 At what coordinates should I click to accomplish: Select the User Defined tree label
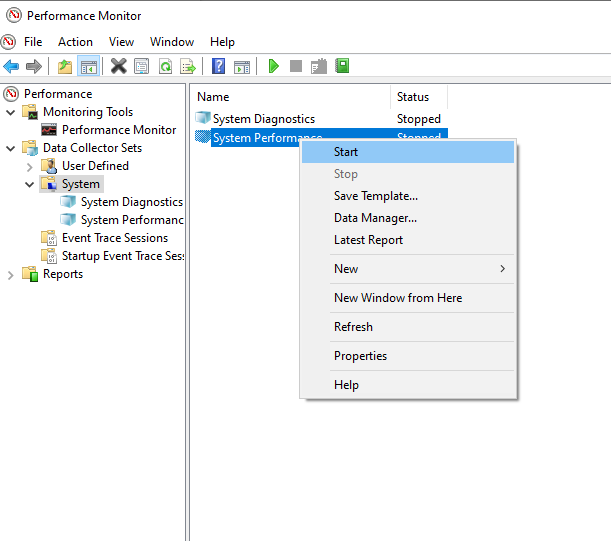(x=95, y=166)
